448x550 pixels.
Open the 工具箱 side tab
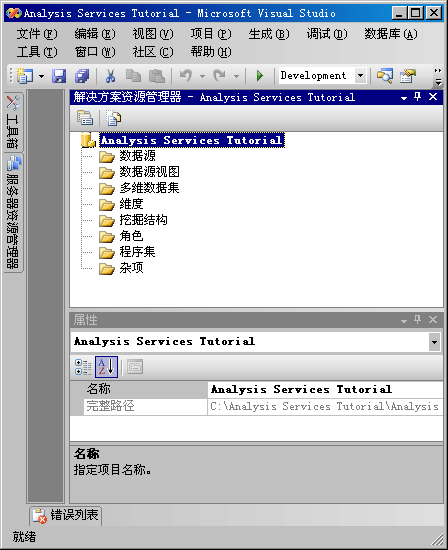pyautogui.click(x=13, y=122)
